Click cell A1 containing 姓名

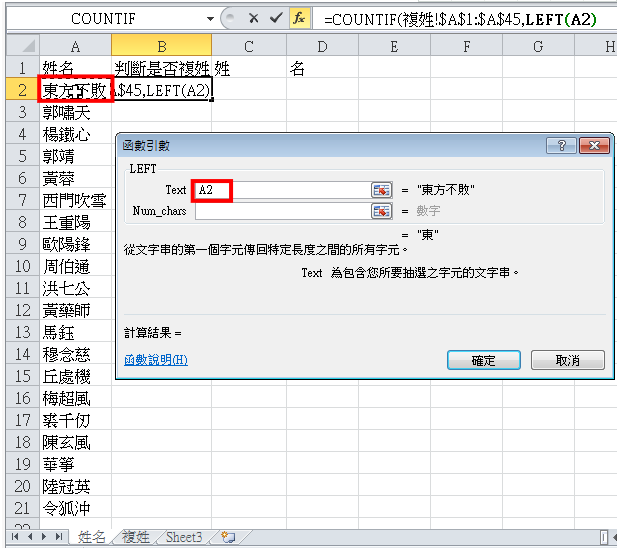pyautogui.click(x=75, y=68)
